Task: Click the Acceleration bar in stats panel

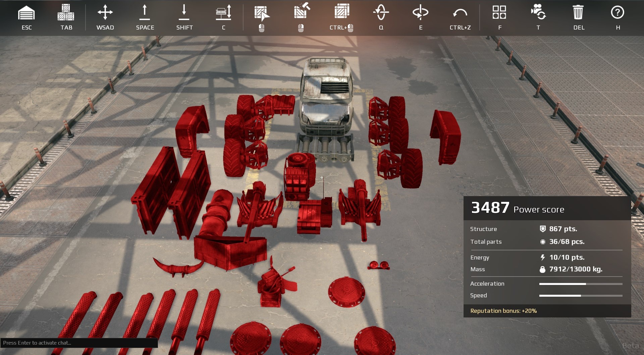Action: (x=581, y=284)
